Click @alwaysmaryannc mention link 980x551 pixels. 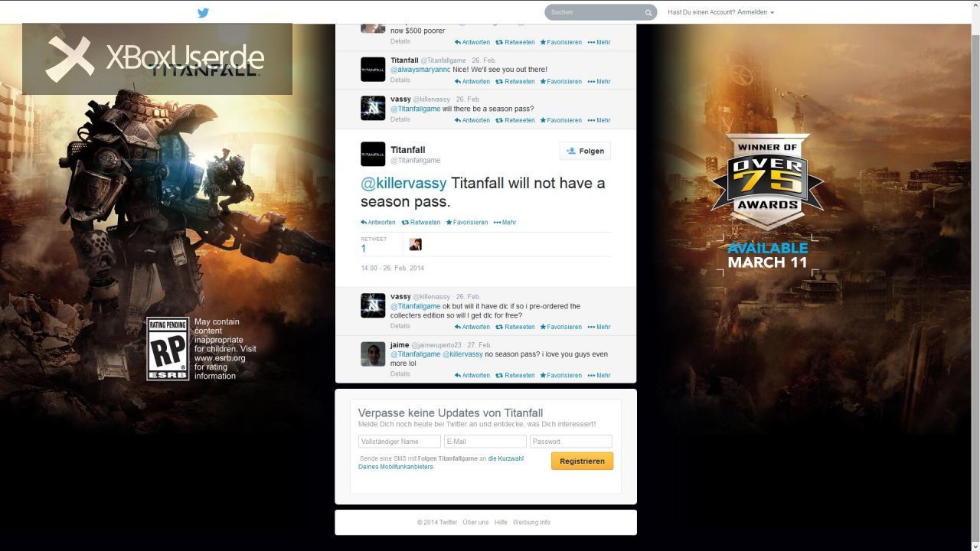420,70
